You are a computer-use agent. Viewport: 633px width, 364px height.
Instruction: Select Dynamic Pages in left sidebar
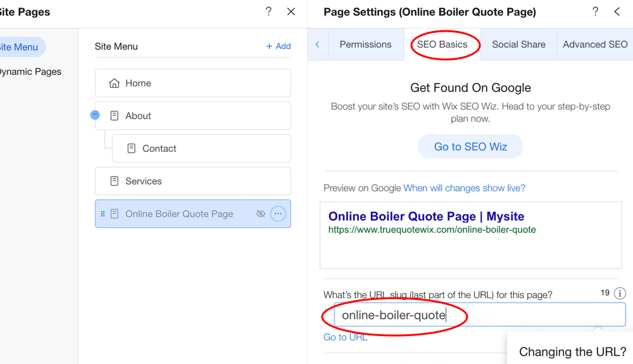[x=30, y=72]
